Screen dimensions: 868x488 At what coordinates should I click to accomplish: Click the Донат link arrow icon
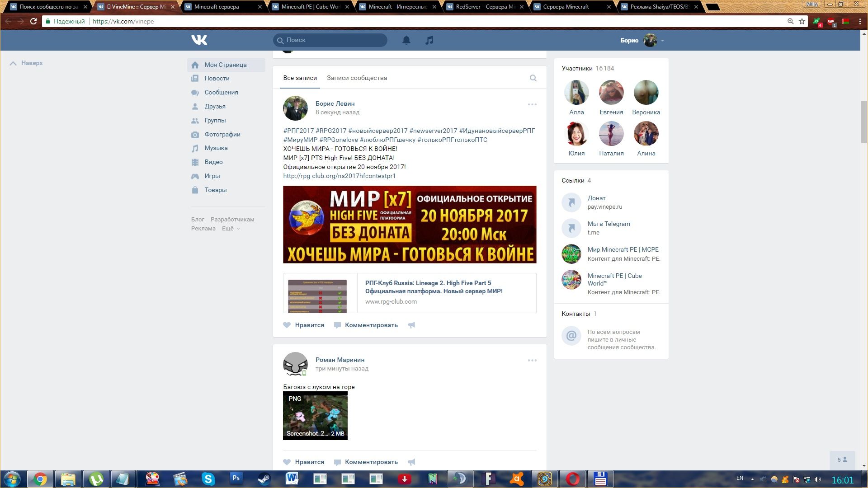[571, 202]
